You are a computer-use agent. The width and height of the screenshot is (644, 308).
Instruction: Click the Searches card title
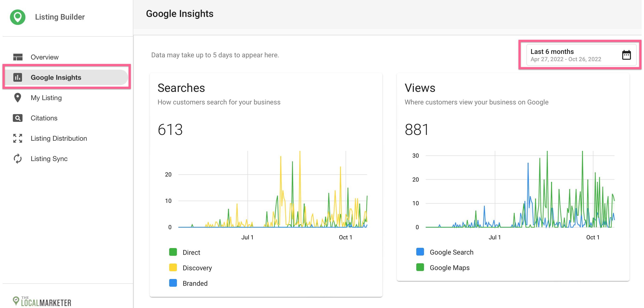pos(181,88)
